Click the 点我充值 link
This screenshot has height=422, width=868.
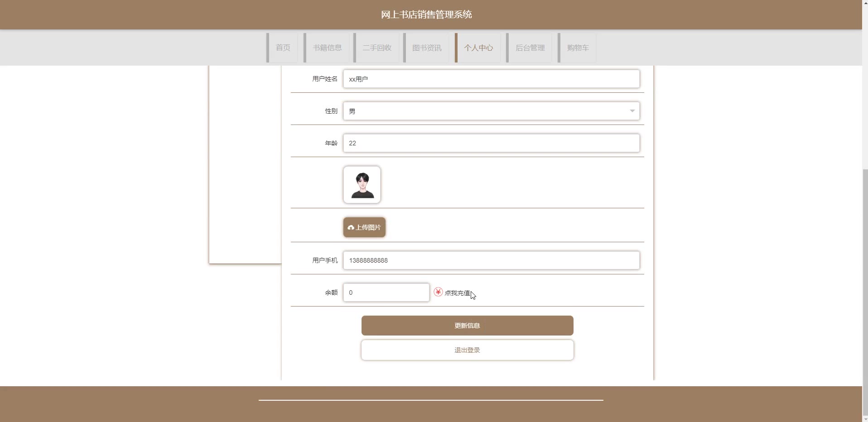458,293
